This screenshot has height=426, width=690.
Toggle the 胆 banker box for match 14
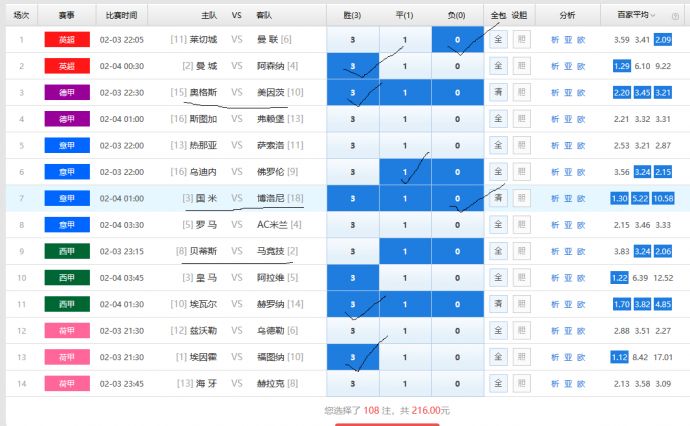point(521,383)
